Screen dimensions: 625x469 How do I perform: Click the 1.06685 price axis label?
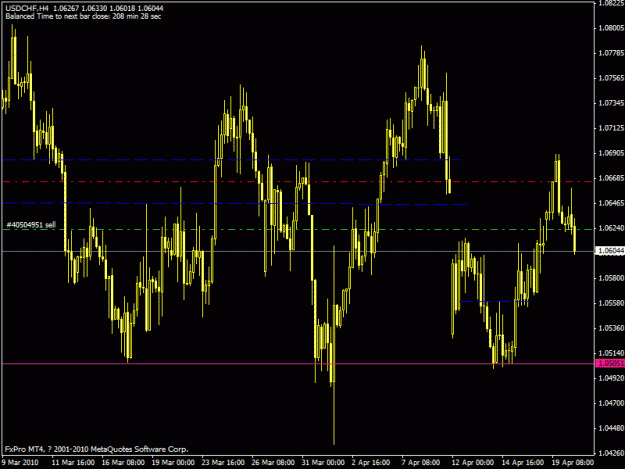coord(611,178)
